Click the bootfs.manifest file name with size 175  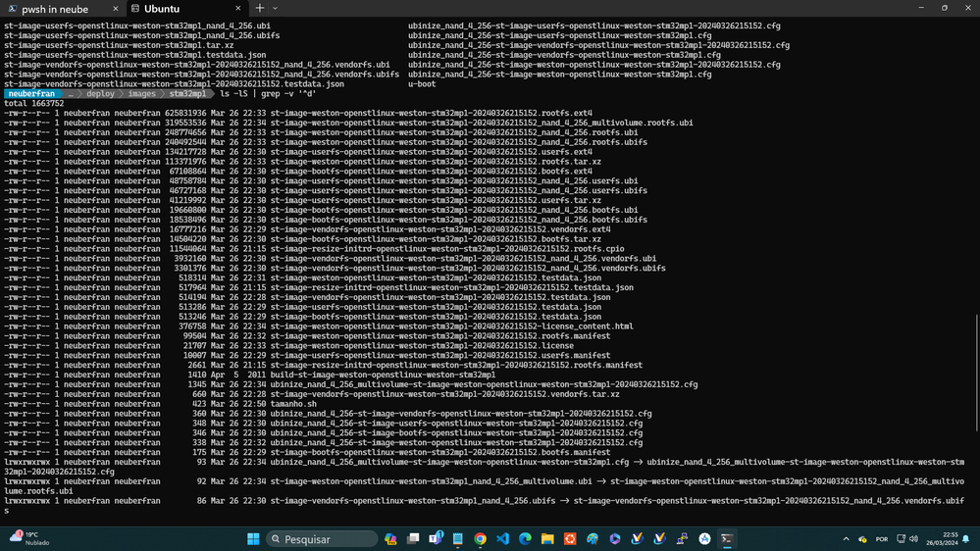tap(440, 452)
